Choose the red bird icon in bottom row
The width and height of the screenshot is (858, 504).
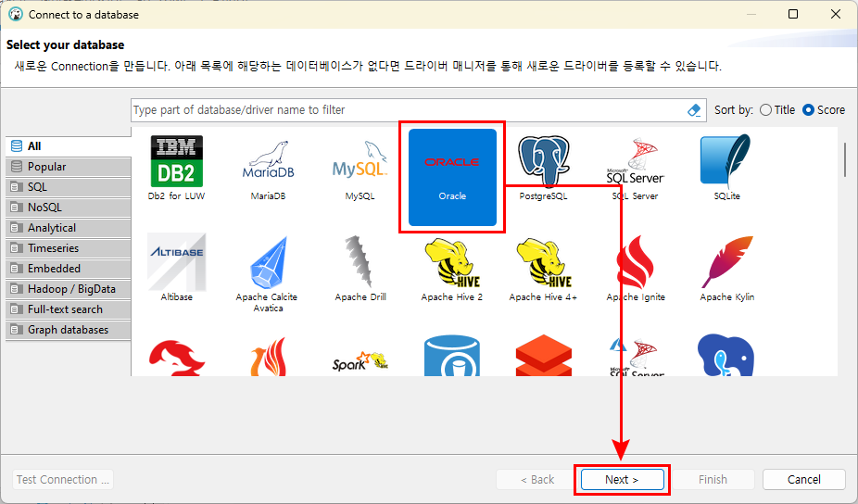[177, 358]
